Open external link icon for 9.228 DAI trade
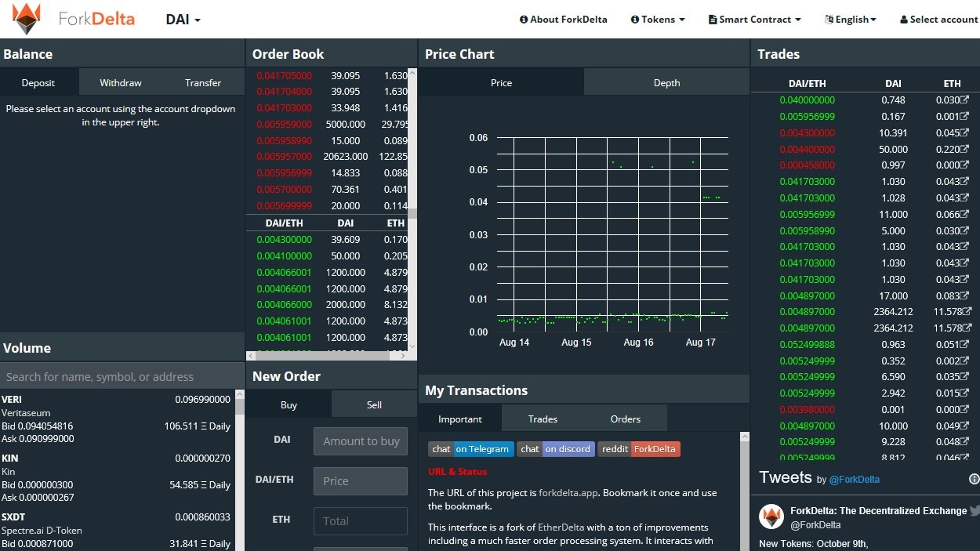Viewport: 980px width, 551px height. [x=965, y=442]
